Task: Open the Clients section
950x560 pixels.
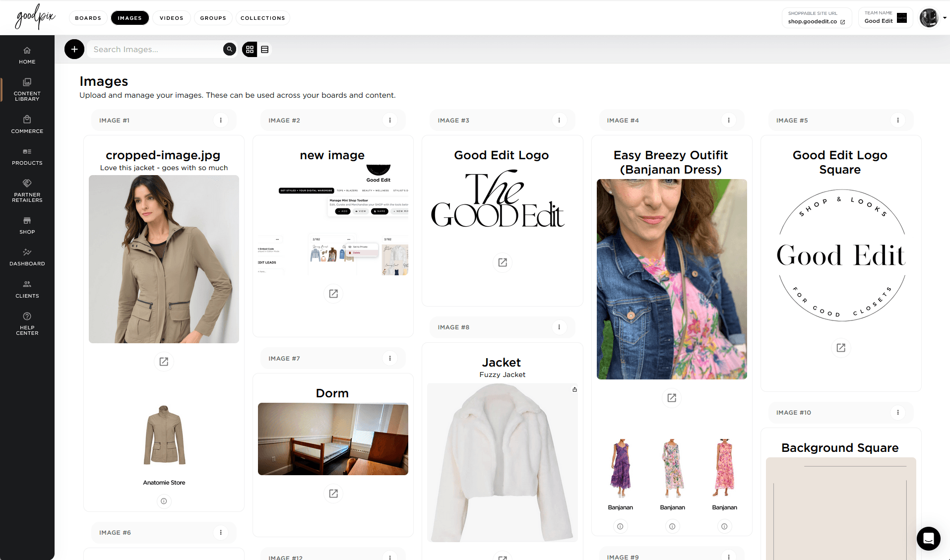Action: click(27, 287)
